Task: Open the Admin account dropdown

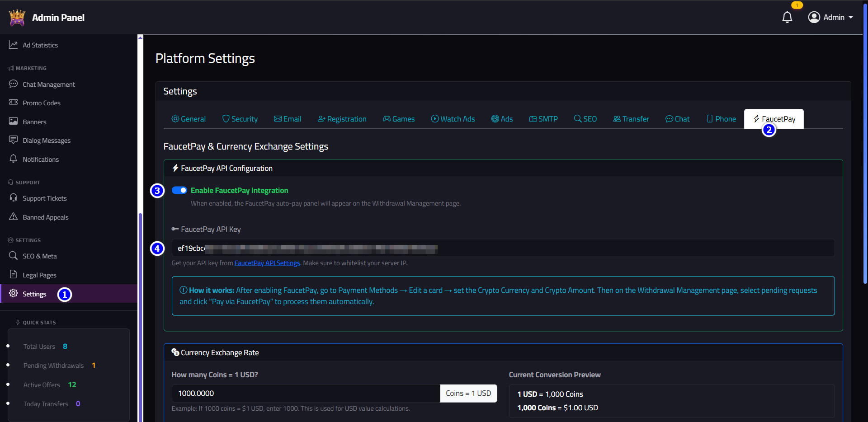Action: point(831,17)
